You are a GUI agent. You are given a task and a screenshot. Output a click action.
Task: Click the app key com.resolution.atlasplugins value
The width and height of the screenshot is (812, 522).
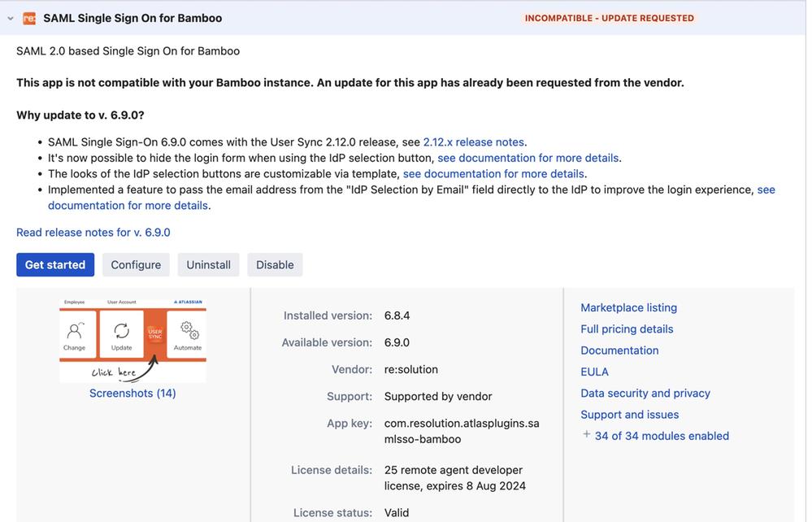click(462, 431)
